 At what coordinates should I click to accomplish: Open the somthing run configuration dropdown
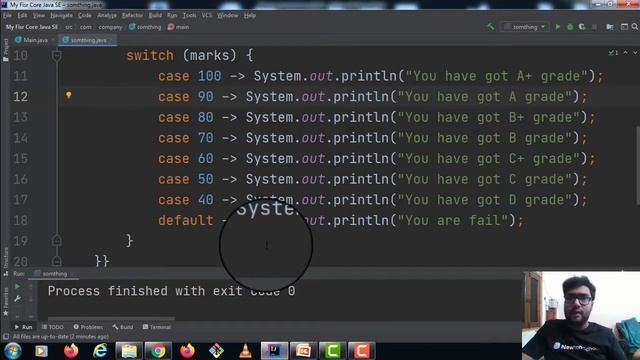point(524,27)
